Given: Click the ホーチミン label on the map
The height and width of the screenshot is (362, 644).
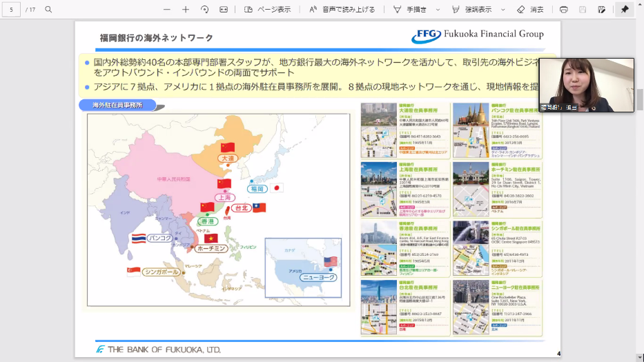Looking at the screenshot, I should (211, 248).
